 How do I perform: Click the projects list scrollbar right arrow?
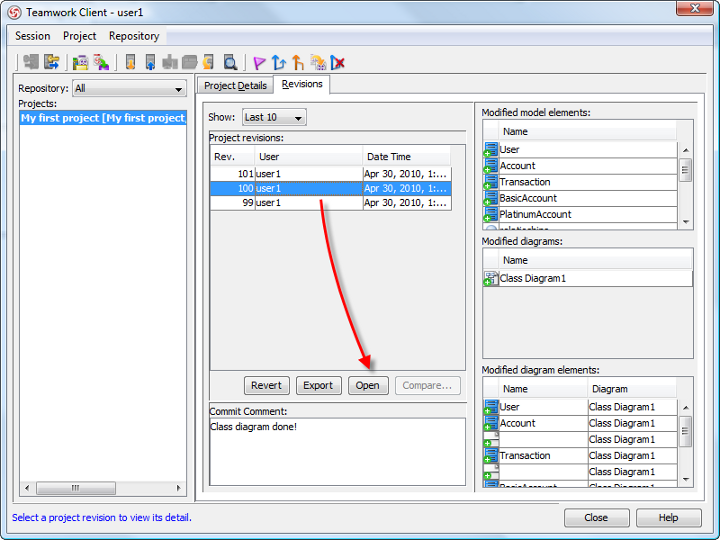179,488
